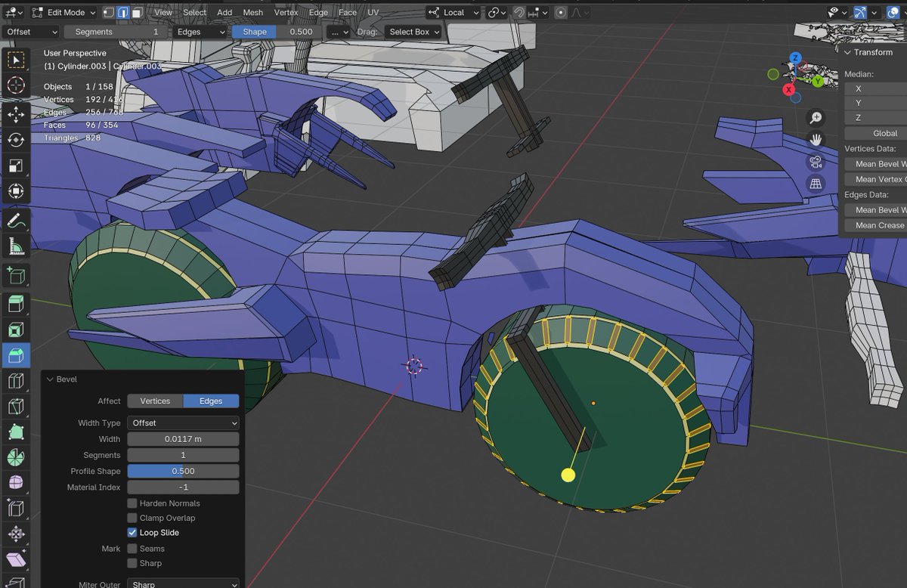
Task: Select the Extrude Region tool
Action: [x=16, y=304]
